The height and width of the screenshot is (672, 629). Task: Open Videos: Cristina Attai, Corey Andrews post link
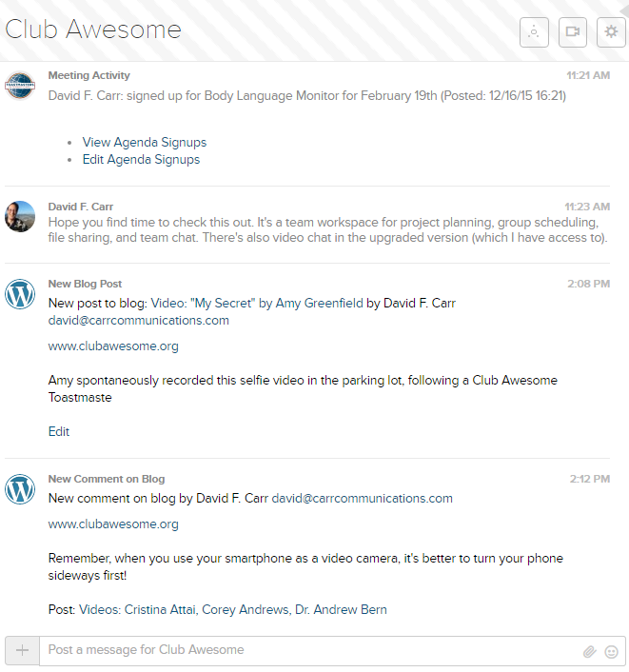232,609
